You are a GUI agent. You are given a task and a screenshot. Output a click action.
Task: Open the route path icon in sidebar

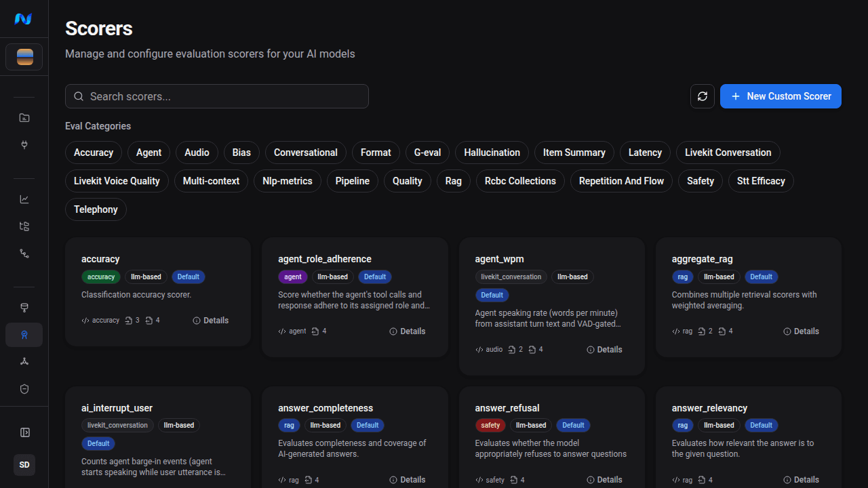(24, 253)
